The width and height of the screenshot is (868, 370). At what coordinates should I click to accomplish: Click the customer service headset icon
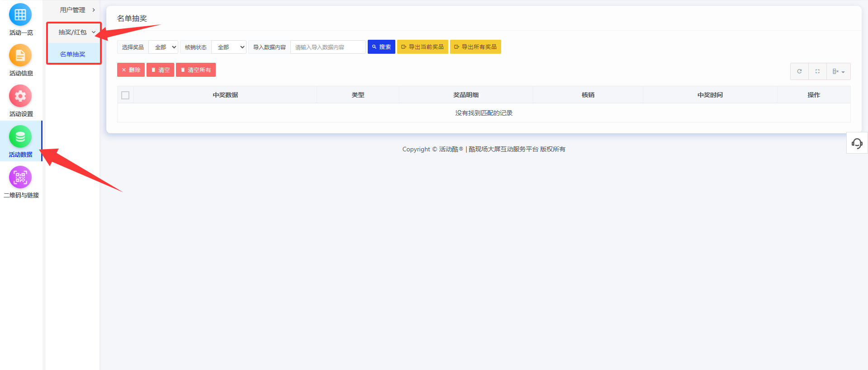click(x=857, y=143)
